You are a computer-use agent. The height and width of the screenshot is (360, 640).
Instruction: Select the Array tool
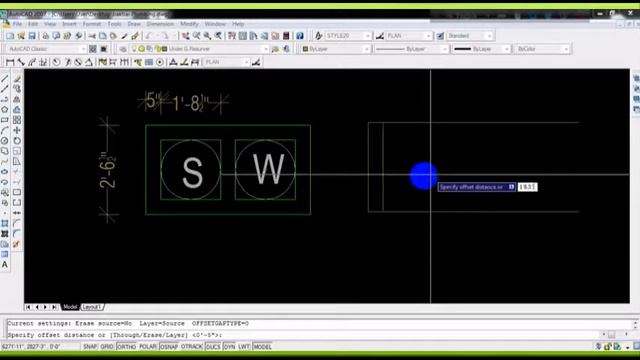tap(17, 120)
